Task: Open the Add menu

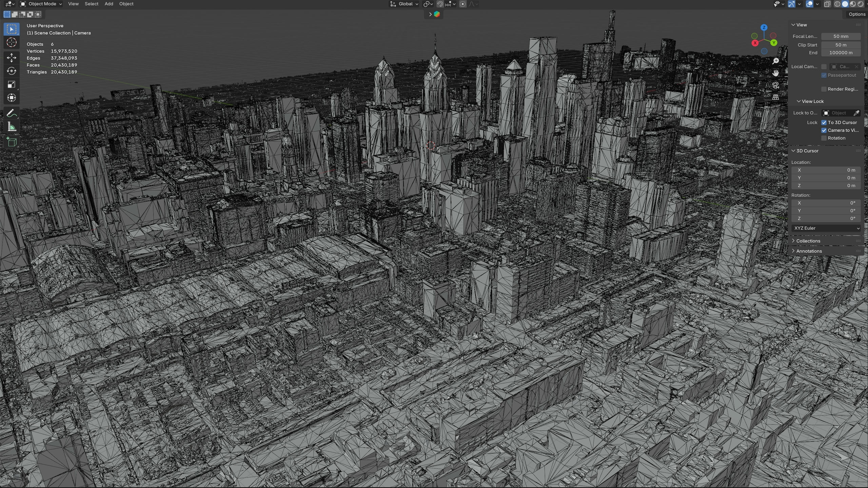Action: click(x=109, y=4)
